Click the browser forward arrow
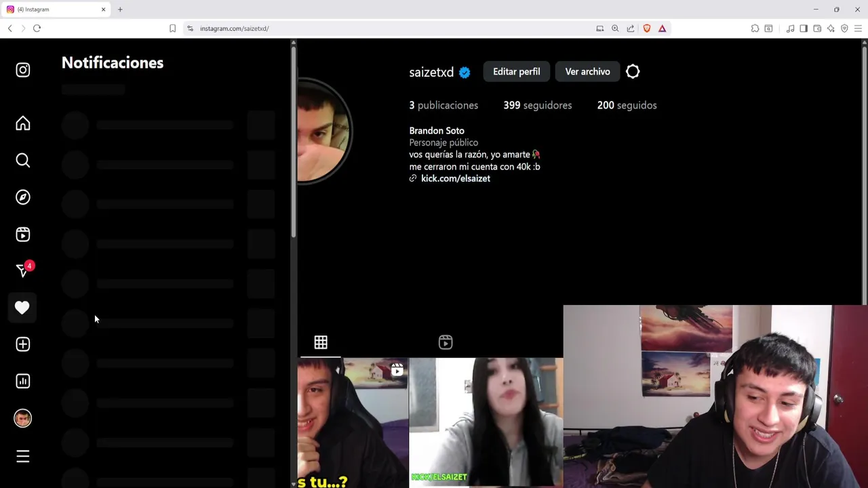 (x=23, y=28)
